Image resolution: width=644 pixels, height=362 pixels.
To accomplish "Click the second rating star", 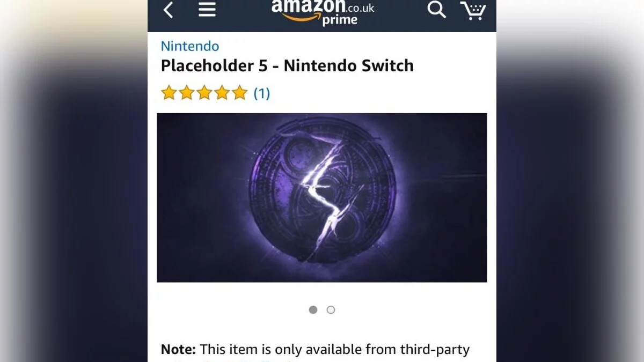I will pos(186,93).
